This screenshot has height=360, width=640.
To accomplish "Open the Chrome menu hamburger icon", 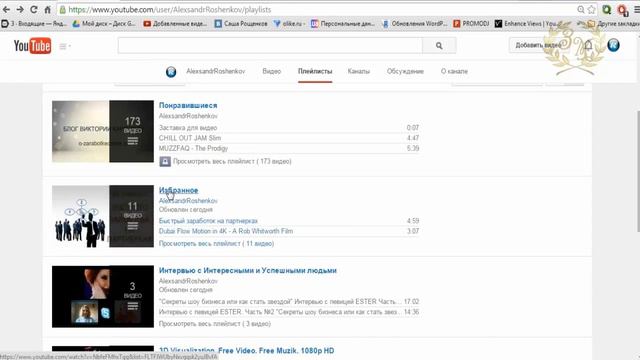I will pos(637,9).
